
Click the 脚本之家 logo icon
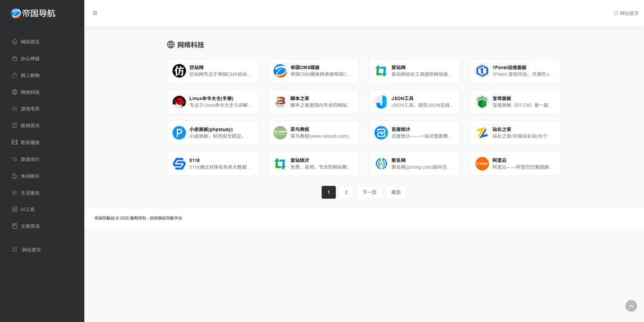tap(280, 102)
